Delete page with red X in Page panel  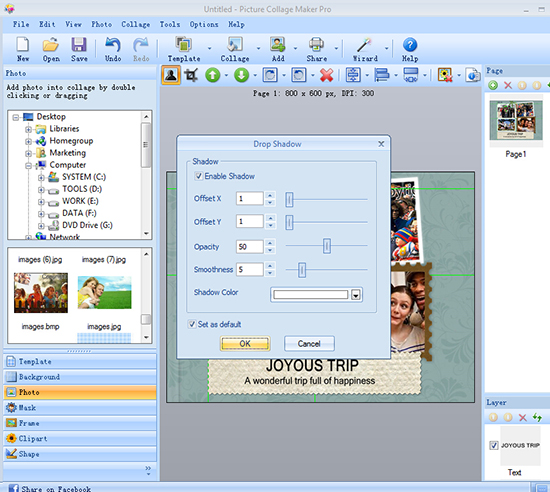tap(508, 85)
